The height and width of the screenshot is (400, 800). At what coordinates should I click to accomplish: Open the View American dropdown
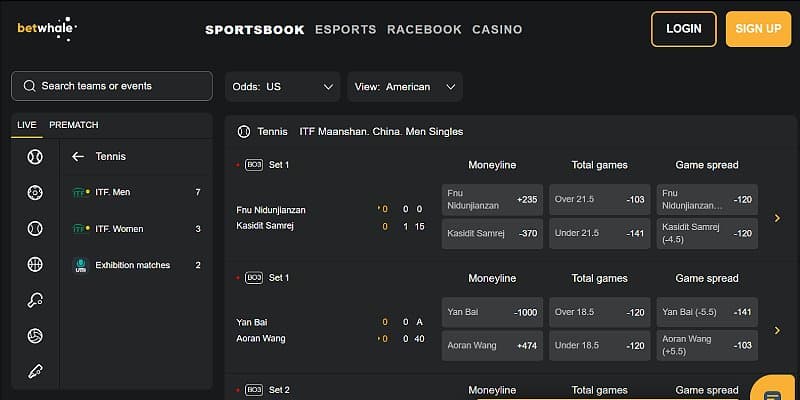coord(404,87)
